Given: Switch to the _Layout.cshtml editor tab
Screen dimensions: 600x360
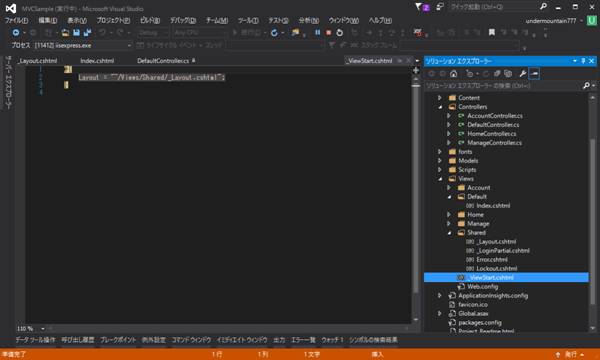Looking at the screenshot, I should [x=38, y=61].
